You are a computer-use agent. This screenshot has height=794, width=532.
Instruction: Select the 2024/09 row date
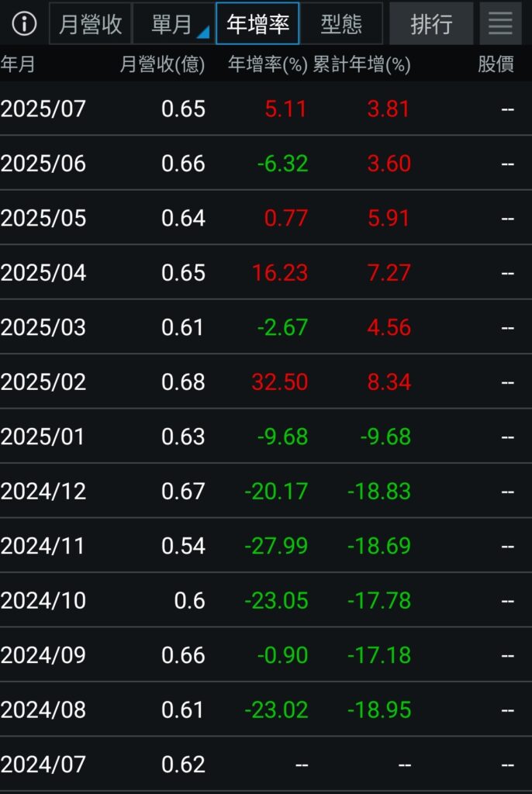43,655
